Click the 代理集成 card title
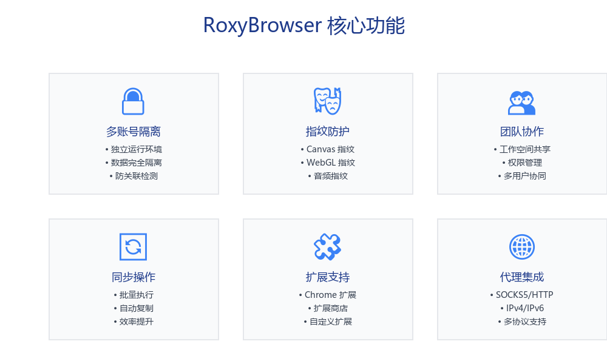Viewport: 607px width, 364px height. pos(522,277)
